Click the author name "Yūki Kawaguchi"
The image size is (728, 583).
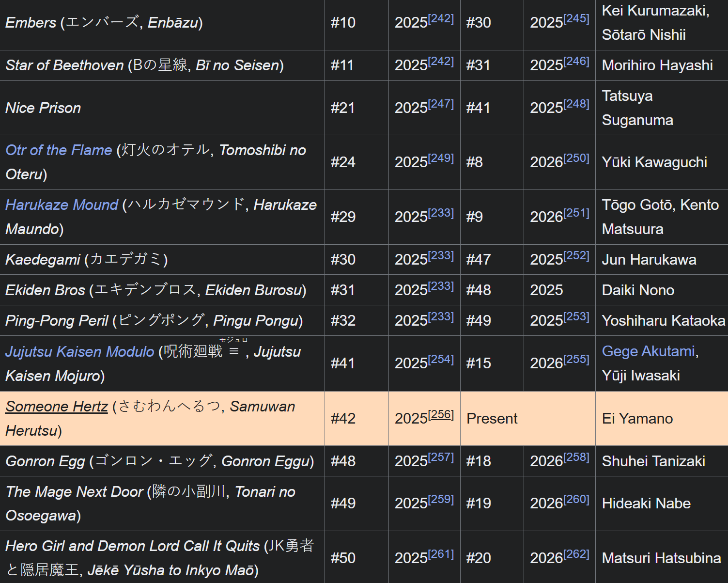pyautogui.click(x=654, y=162)
